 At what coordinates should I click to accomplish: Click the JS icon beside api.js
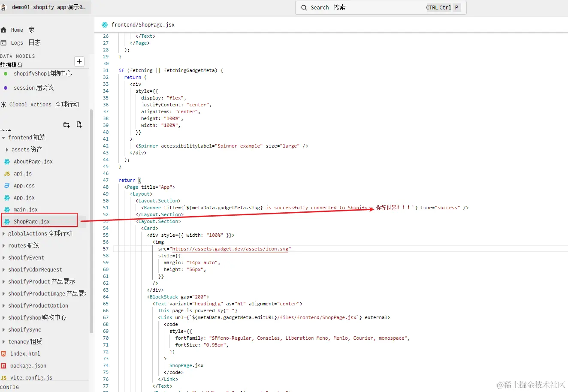click(7, 174)
